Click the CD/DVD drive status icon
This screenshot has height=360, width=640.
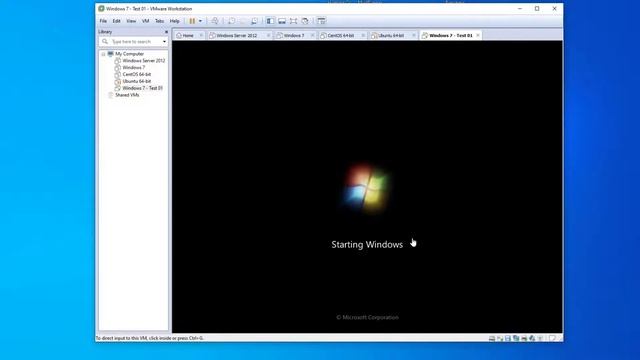click(x=500, y=338)
